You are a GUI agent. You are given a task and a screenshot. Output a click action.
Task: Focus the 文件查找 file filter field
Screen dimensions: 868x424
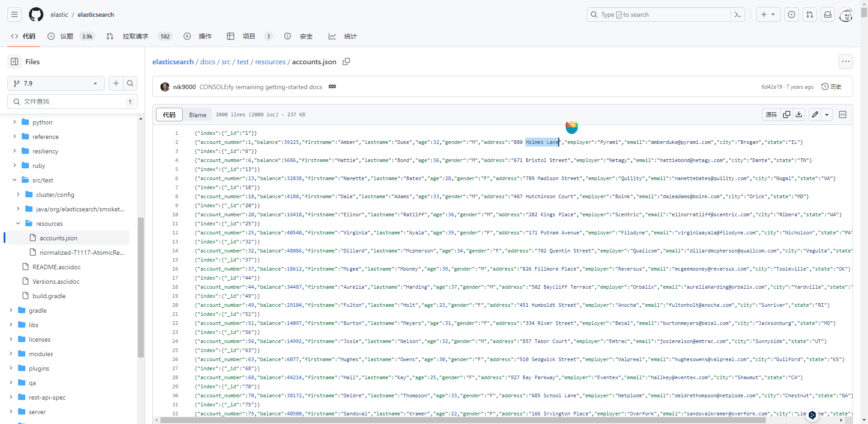pyautogui.click(x=72, y=101)
